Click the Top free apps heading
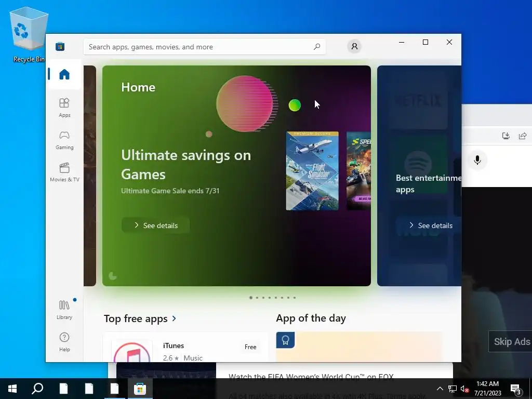The width and height of the screenshot is (532, 399). click(x=136, y=318)
